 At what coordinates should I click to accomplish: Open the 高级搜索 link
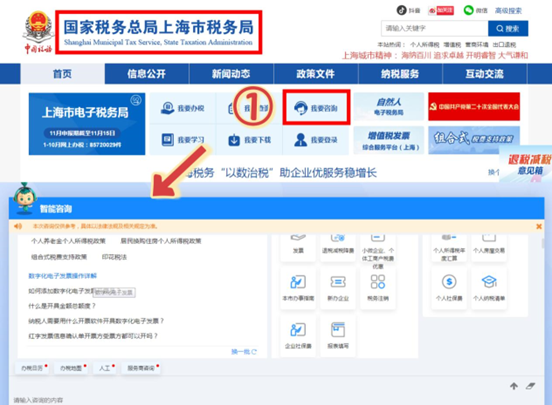coord(508,11)
